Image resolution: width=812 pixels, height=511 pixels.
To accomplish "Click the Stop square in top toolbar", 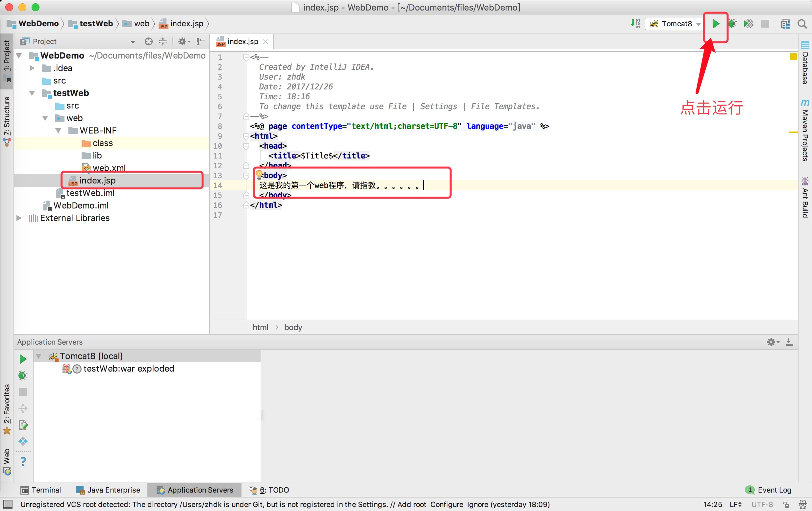I will 765,24.
